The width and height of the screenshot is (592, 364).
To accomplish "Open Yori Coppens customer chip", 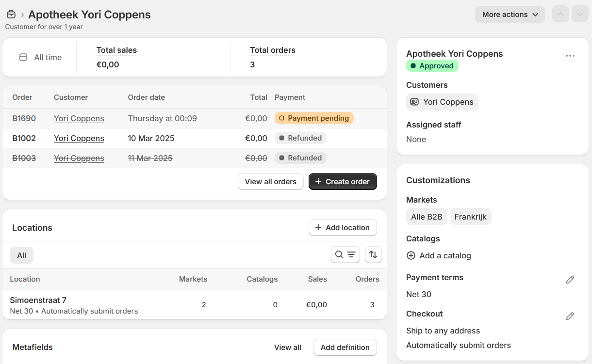I will pyautogui.click(x=442, y=102).
